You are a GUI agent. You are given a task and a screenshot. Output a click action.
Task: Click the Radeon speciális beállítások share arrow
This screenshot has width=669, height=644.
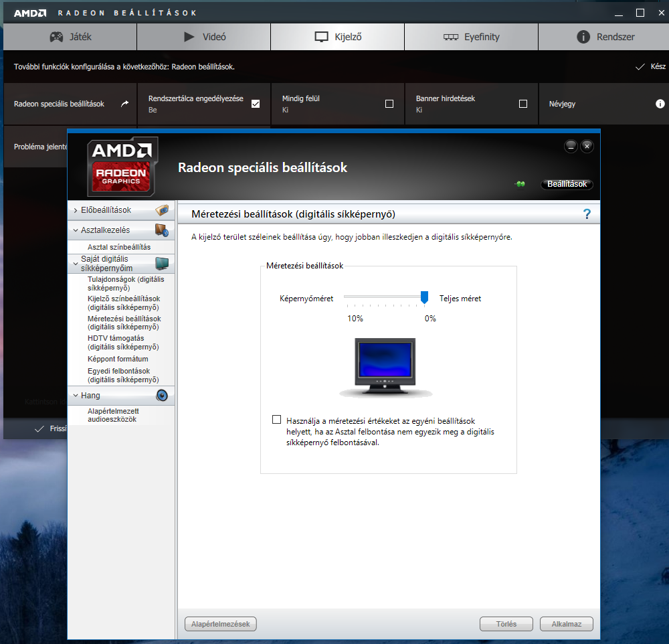[x=124, y=104]
